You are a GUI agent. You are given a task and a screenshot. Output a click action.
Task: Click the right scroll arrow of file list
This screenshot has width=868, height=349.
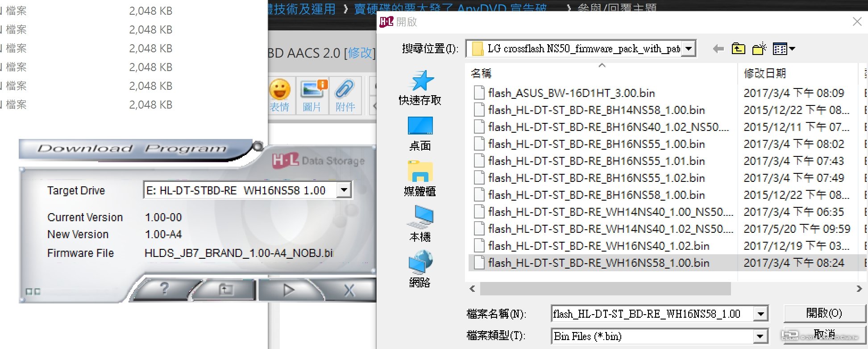(860, 289)
